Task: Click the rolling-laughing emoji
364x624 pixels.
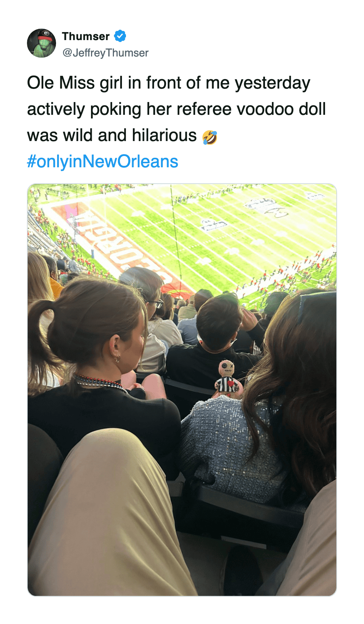Action: pos(210,137)
